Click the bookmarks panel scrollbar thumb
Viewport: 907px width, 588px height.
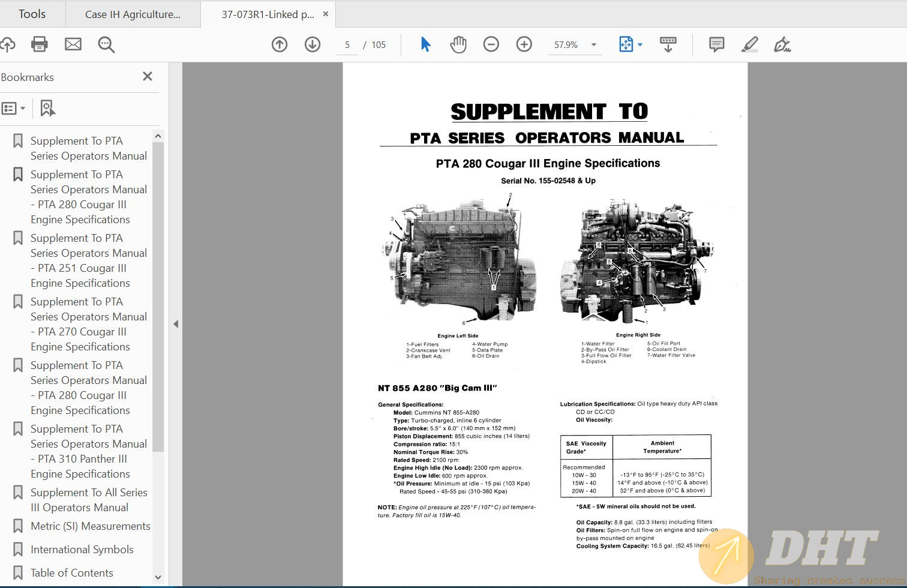[158, 297]
